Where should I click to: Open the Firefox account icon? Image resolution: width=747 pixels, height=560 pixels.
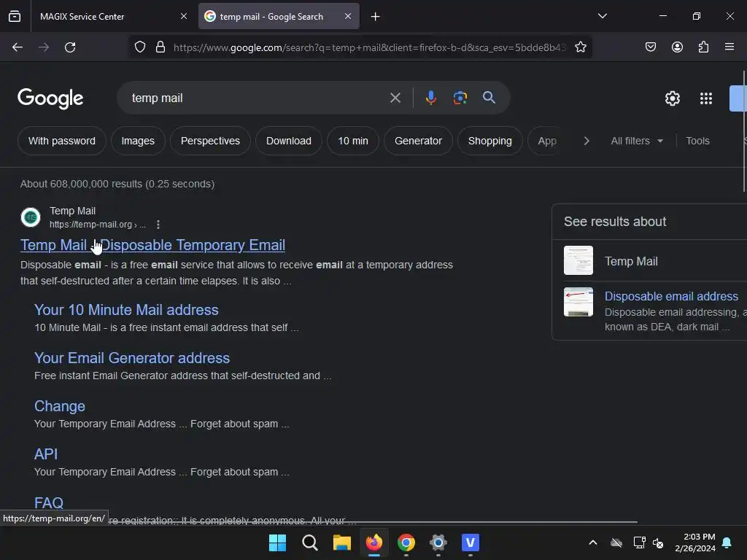tap(677, 47)
